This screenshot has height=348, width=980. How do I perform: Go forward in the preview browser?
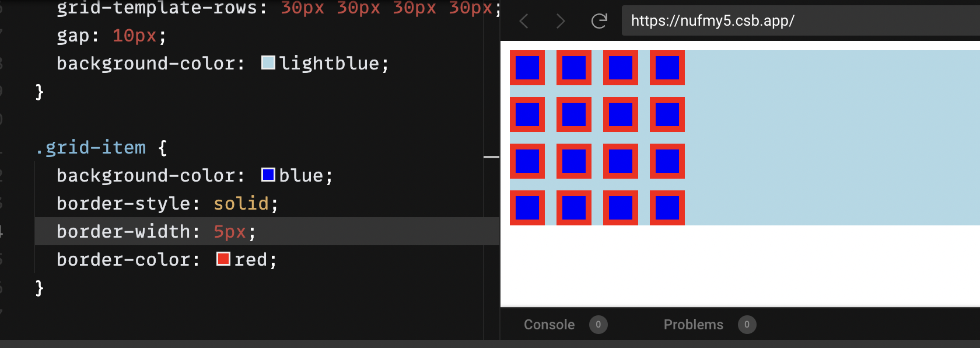pyautogui.click(x=561, y=22)
